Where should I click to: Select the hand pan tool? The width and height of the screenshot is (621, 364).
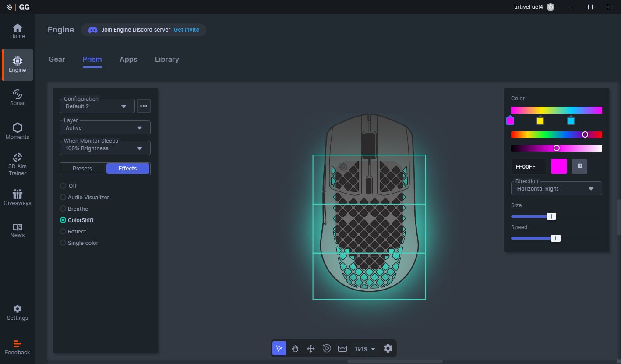coord(295,349)
